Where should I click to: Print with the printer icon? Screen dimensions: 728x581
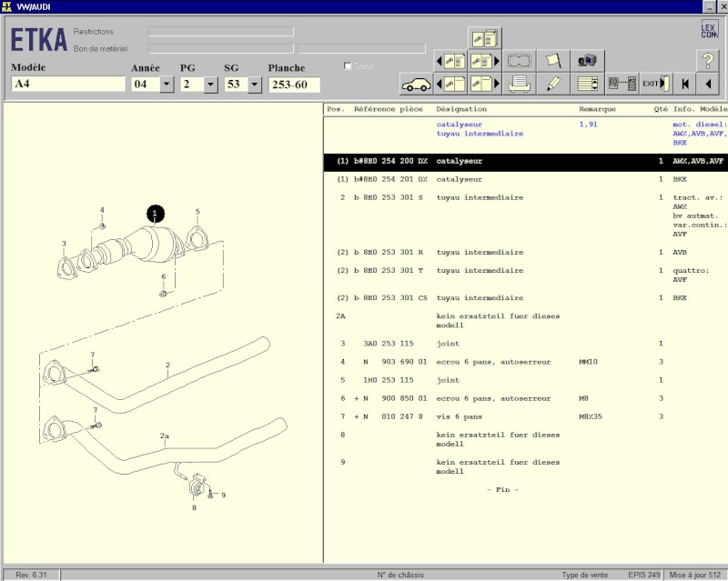click(x=519, y=84)
